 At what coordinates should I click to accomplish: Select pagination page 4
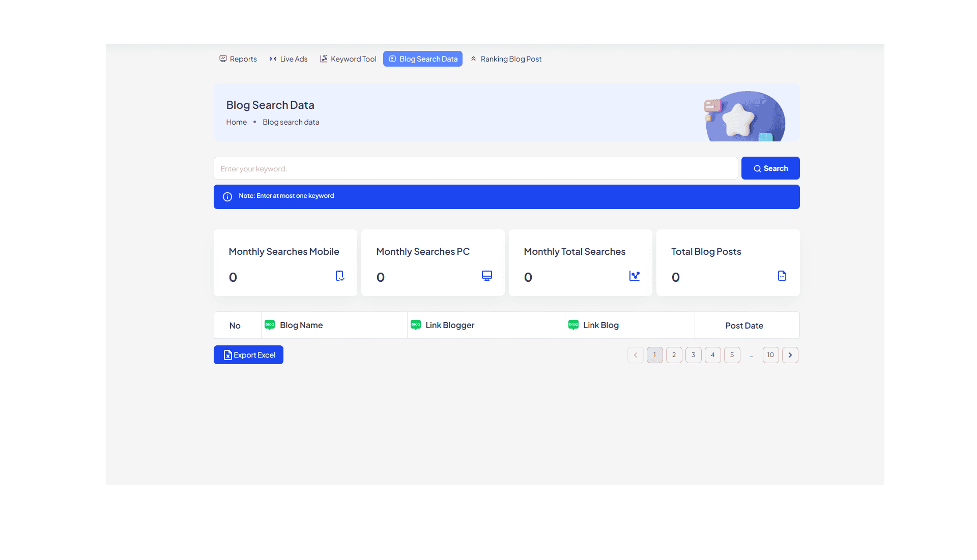tap(713, 355)
